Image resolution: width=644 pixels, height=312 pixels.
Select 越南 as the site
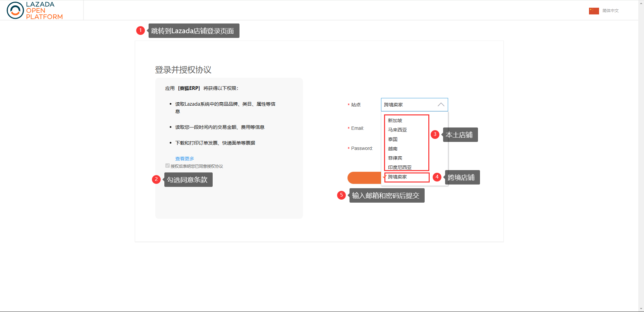click(393, 149)
